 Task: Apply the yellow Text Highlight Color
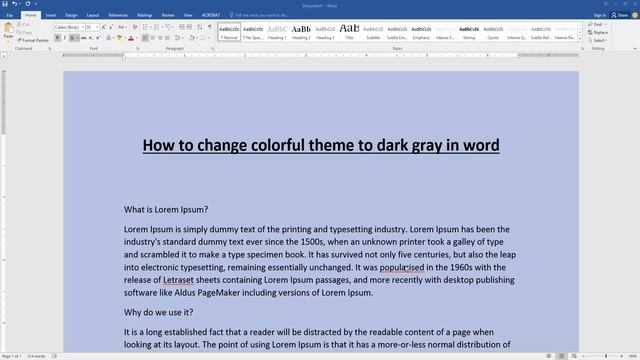coord(119,38)
